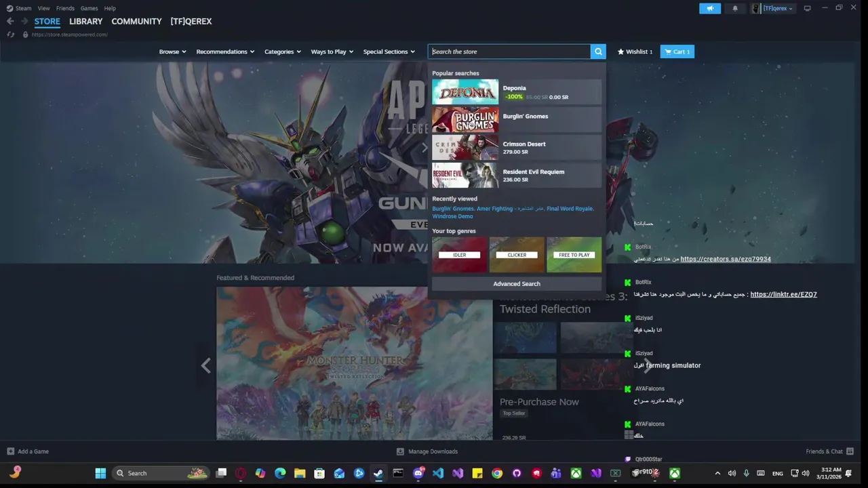This screenshot has height=488, width=868.
Task: Open Visual Studio Code from taskbar
Action: pos(438,473)
